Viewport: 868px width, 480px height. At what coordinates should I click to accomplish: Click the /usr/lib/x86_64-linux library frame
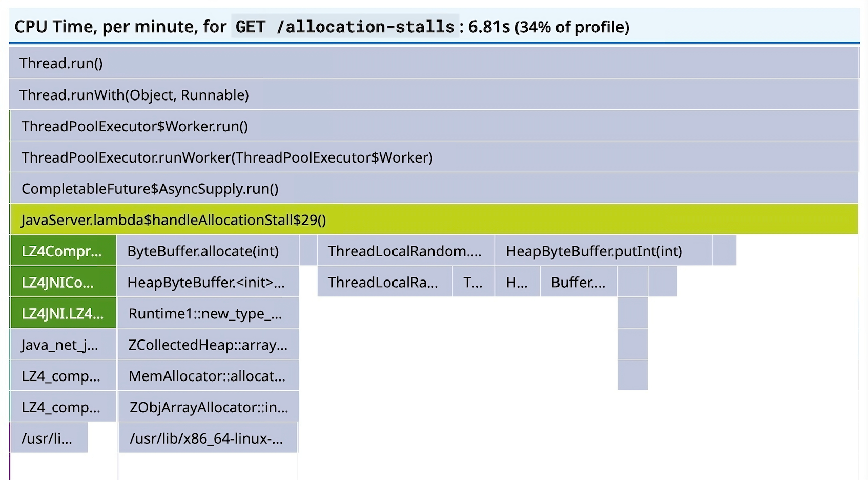tap(209, 437)
